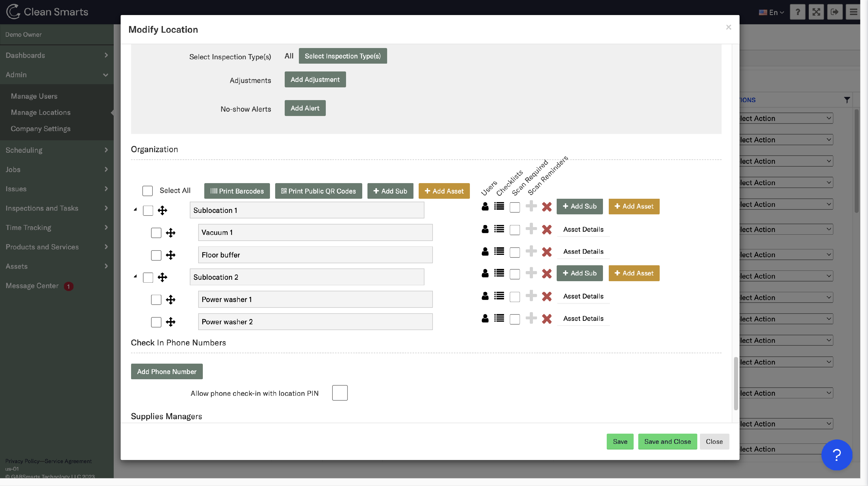
Task: Click the logout icon in top bar
Action: pos(834,12)
